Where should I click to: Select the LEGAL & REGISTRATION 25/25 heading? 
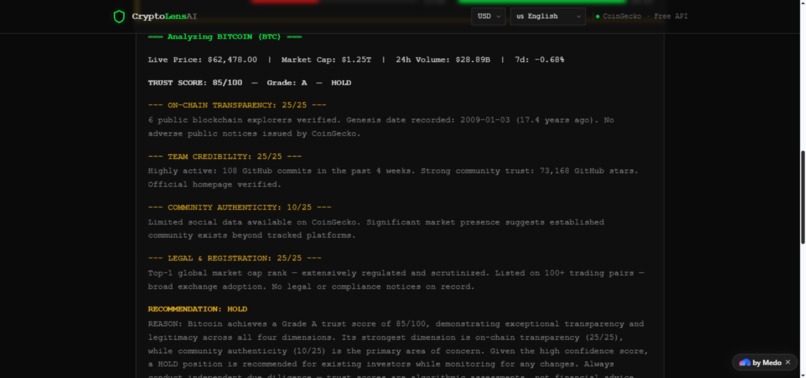tap(234, 258)
